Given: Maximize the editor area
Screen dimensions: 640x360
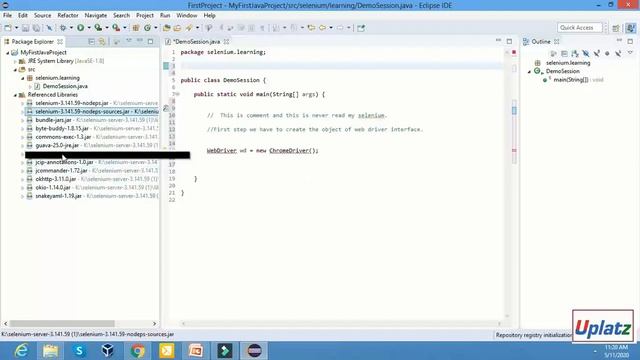Looking at the screenshot, I should point(509,41).
